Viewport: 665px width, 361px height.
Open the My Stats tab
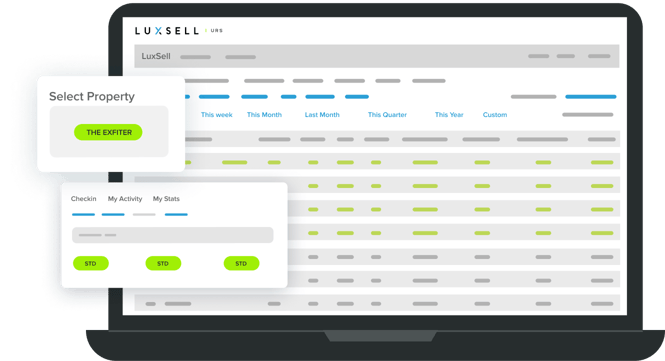click(x=166, y=199)
